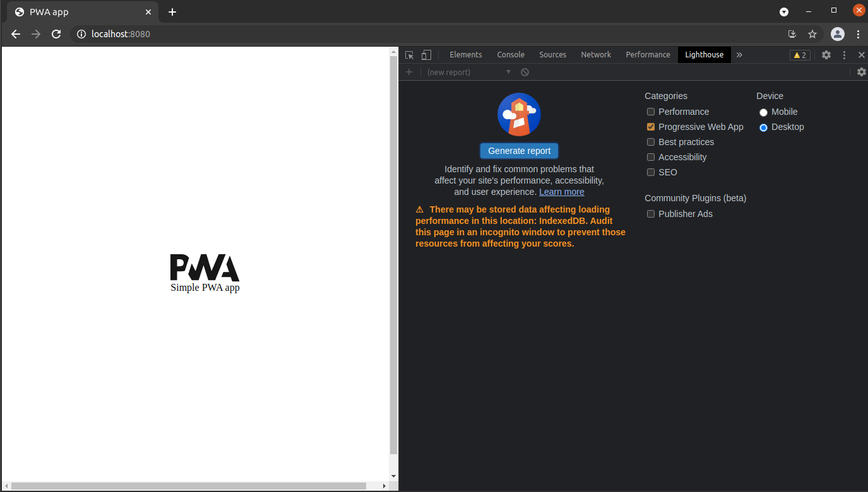Uncheck the Progressive Web App category
Viewport: 868px width, 492px height.
[651, 127]
